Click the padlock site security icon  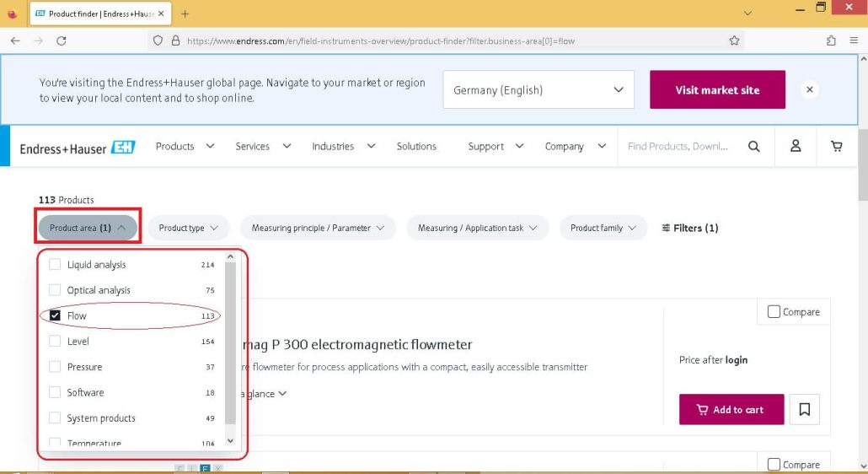coord(175,40)
